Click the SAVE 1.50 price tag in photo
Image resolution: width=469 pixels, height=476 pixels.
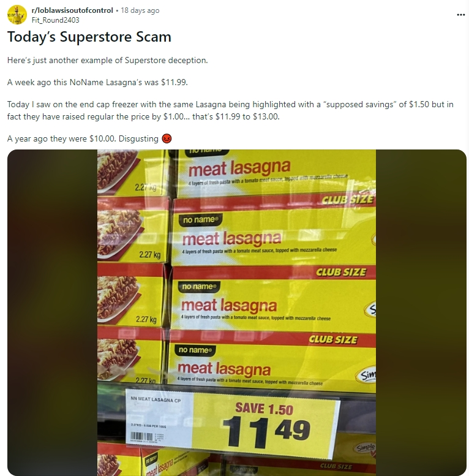pos(264,409)
